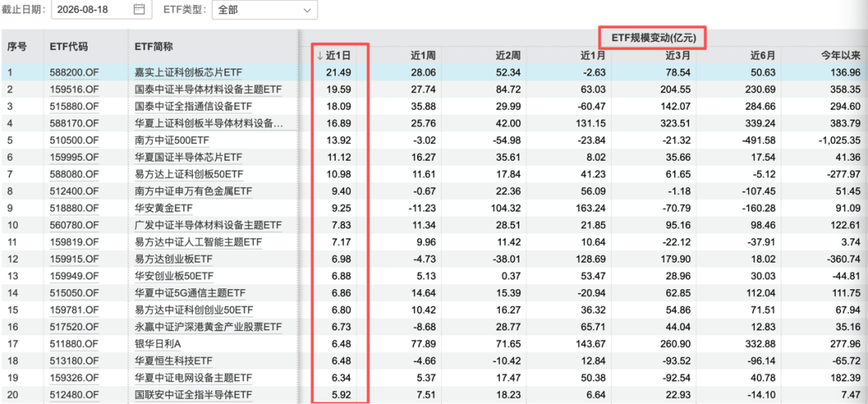Select 易方达中证科创创业50ETF name
This screenshot has width=868, height=404.
194,310
